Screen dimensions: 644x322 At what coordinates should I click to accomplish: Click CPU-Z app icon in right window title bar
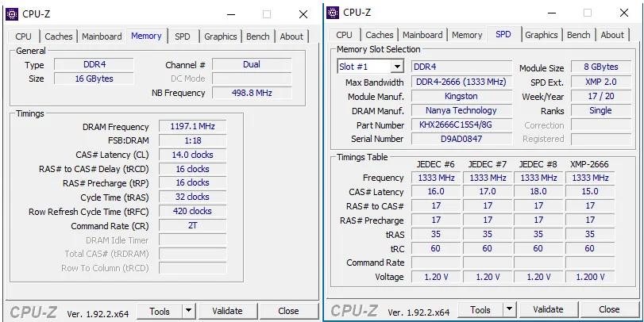[333, 13]
